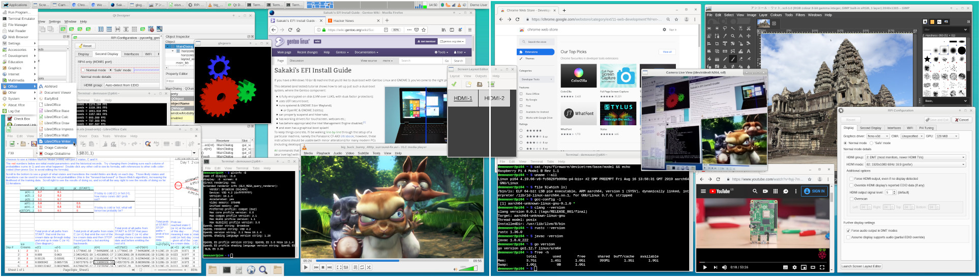Screen dimensions: 980x277
Task: Toggle the Overscan checkbox
Action: [x=851, y=199]
